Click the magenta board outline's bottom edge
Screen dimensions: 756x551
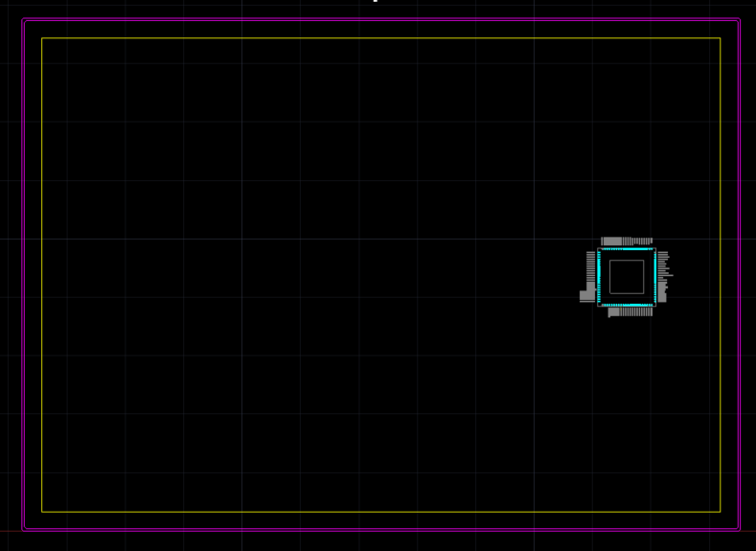click(381, 529)
